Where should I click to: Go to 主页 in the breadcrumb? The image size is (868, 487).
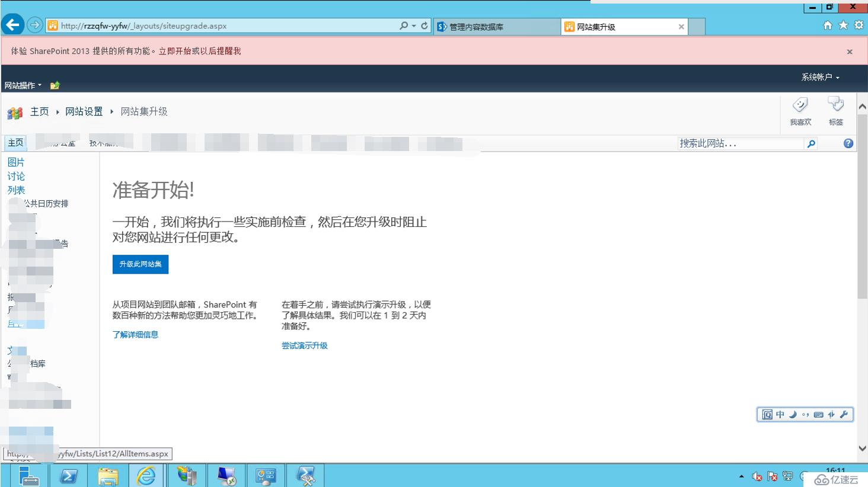[40, 111]
